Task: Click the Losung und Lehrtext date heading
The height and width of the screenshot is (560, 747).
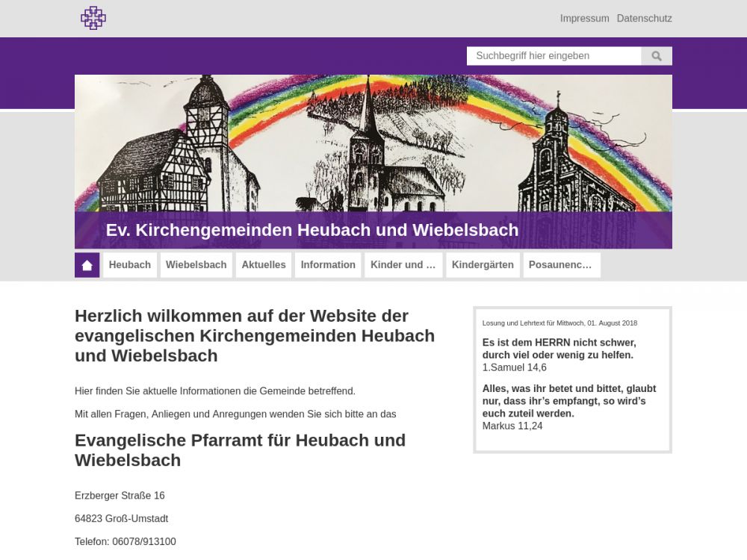Action: point(560,323)
